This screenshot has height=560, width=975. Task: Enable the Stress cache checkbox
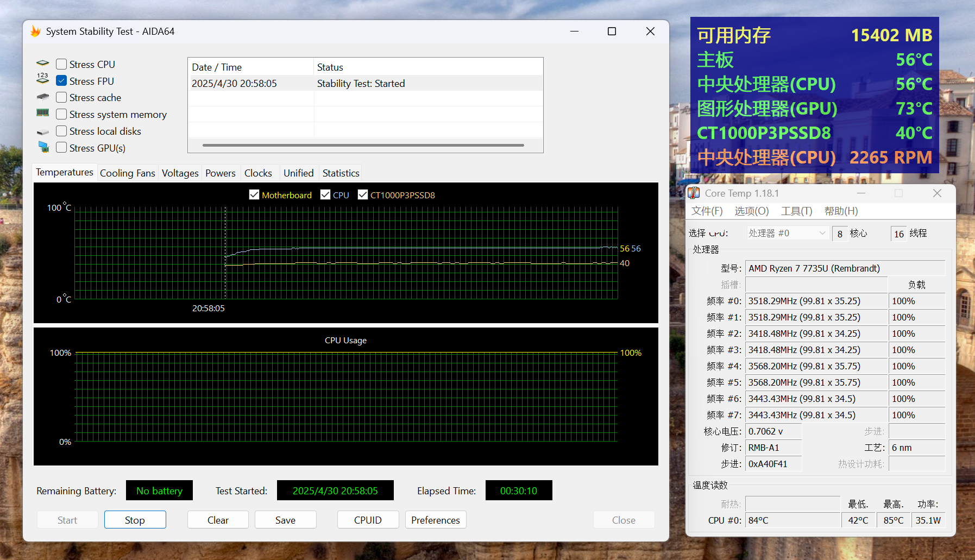tap(61, 97)
